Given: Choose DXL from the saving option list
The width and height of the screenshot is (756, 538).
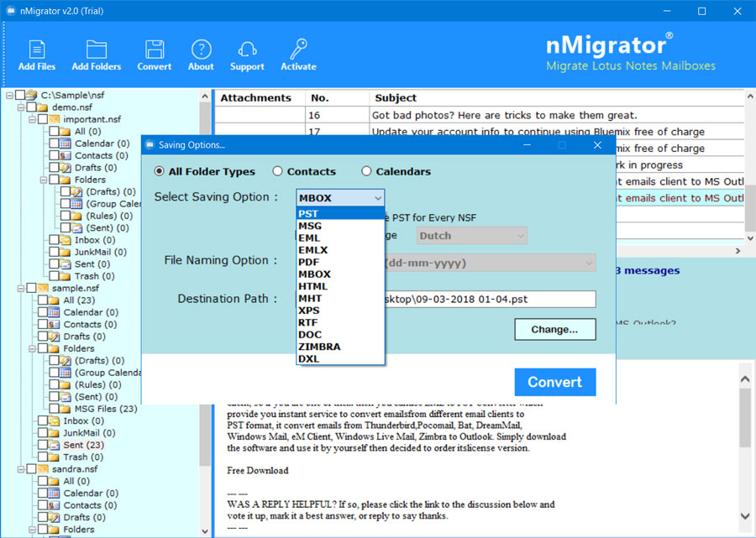Looking at the screenshot, I should [x=340, y=359].
